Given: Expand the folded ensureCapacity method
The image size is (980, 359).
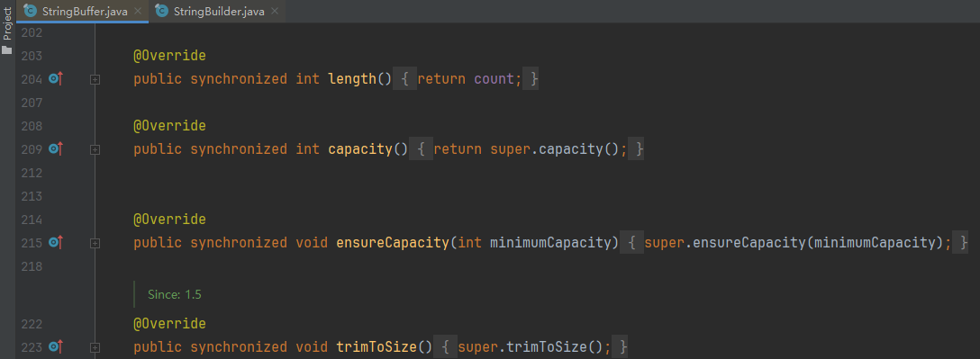Looking at the screenshot, I should pyautogui.click(x=95, y=243).
